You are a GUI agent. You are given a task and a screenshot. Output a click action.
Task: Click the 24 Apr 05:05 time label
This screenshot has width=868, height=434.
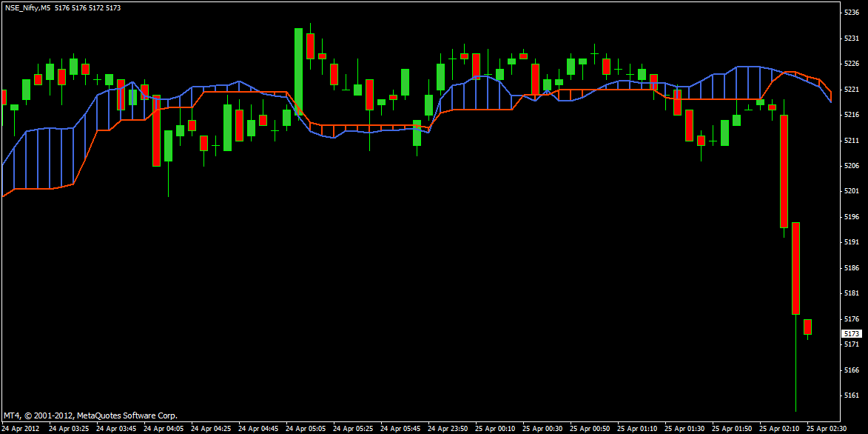[306, 429]
